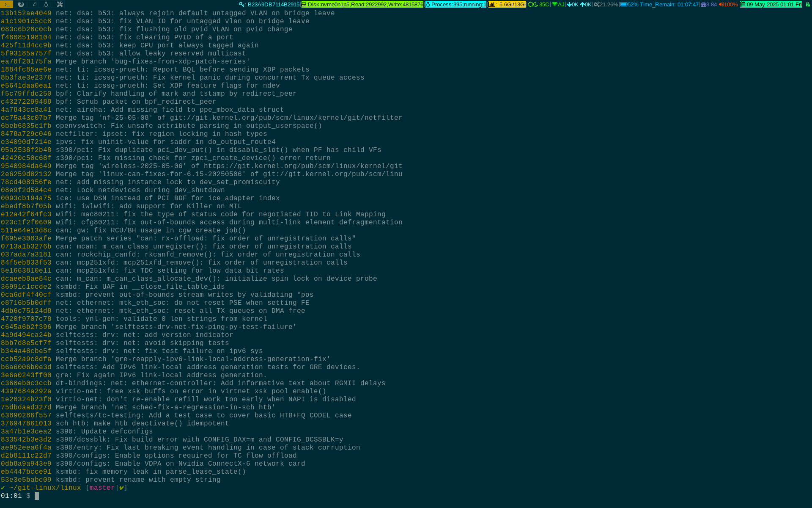Click Merge tag 'linux-can-fixes-for-6.15-20250506' line
This screenshot has width=812, height=508.
[201, 174]
